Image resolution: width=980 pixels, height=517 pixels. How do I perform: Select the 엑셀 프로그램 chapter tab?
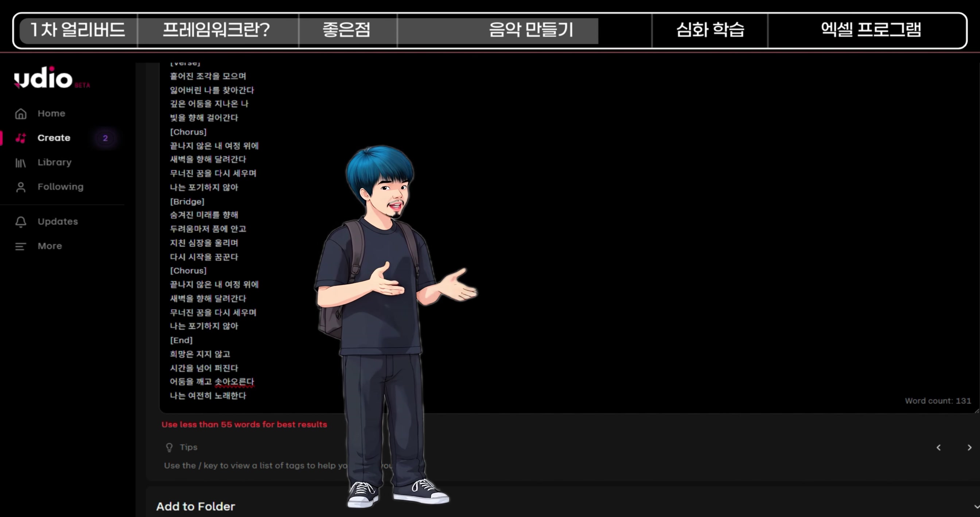coord(871,30)
